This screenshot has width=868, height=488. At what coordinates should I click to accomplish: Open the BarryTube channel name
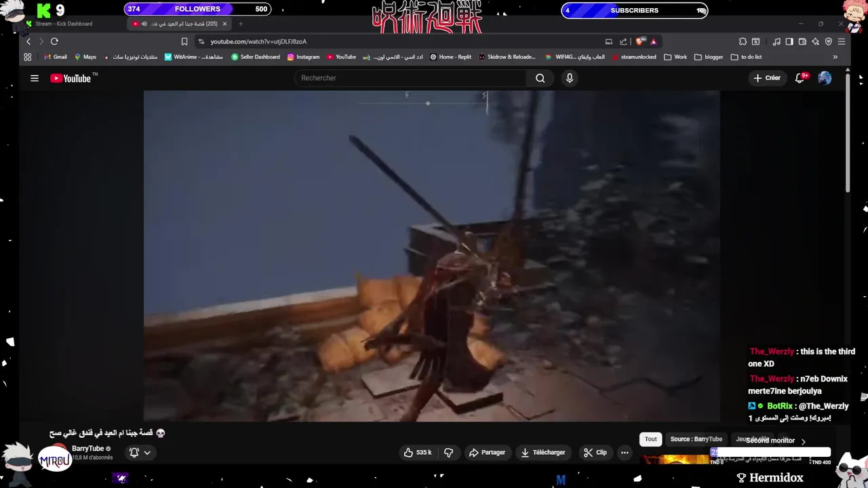(x=87, y=449)
